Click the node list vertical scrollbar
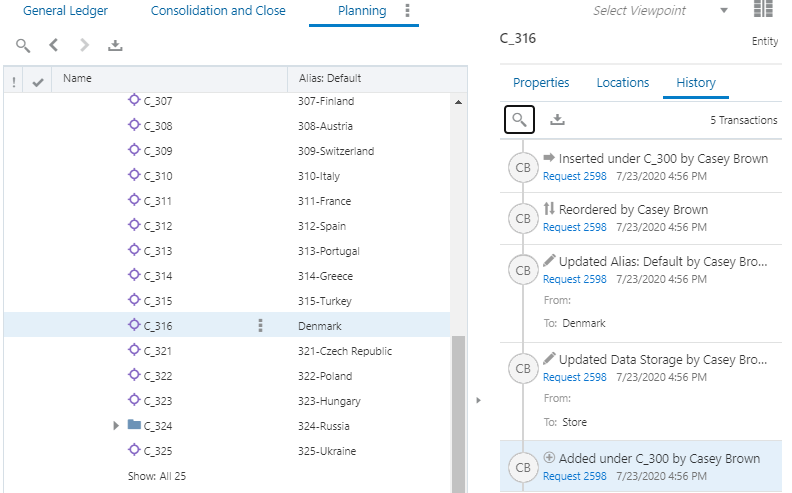 click(459, 410)
